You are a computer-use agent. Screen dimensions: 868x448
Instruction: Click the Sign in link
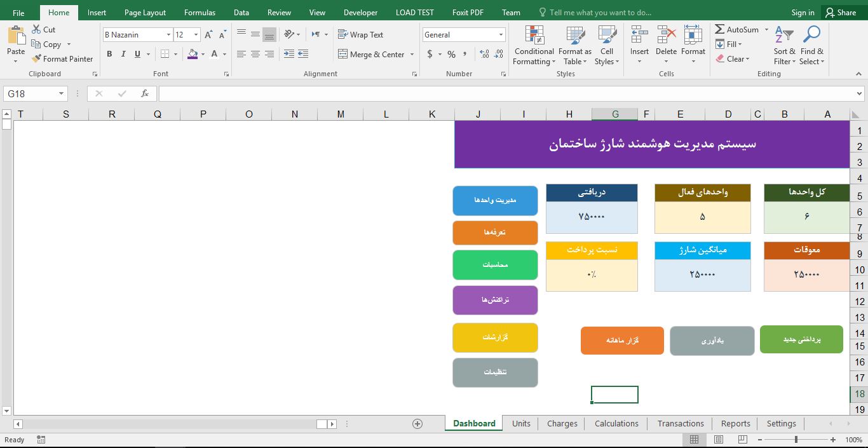click(802, 11)
